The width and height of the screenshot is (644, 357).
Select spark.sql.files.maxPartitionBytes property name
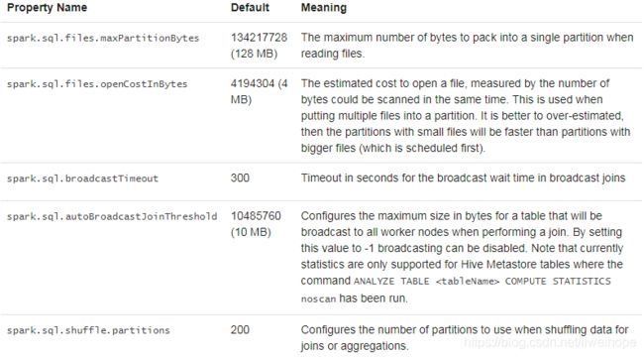(103, 38)
